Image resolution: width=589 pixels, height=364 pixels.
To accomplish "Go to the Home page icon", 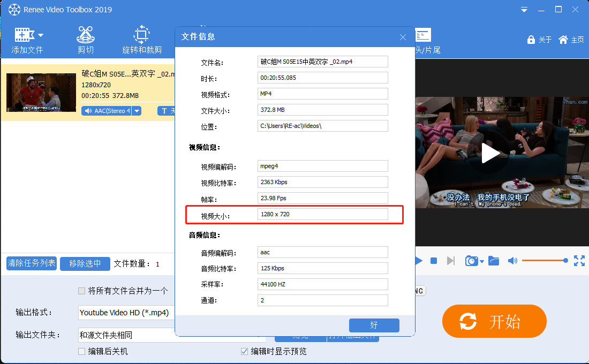I will click(x=563, y=40).
